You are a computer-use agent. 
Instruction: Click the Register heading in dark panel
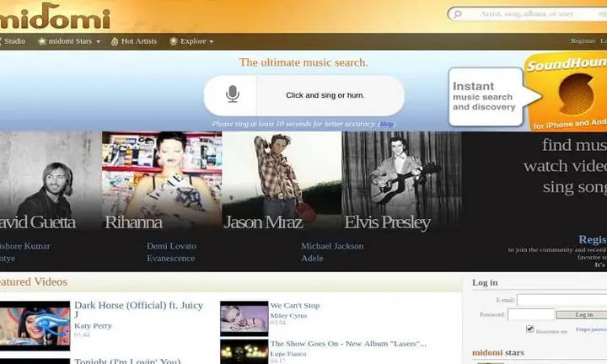tap(593, 239)
